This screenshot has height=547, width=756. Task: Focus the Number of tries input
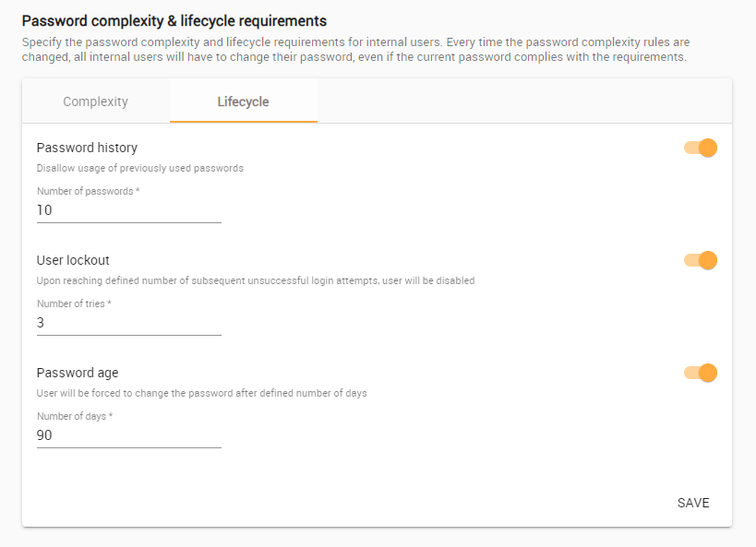pyautogui.click(x=128, y=323)
